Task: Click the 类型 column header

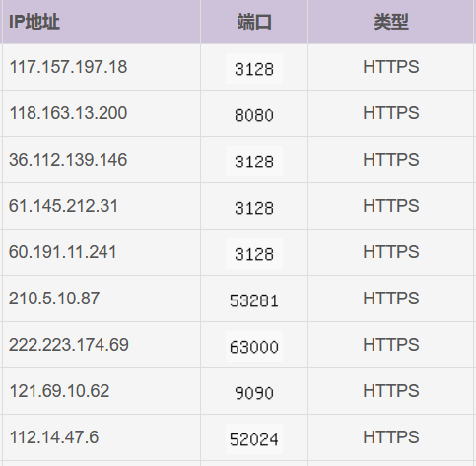Action: pos(391,22)
